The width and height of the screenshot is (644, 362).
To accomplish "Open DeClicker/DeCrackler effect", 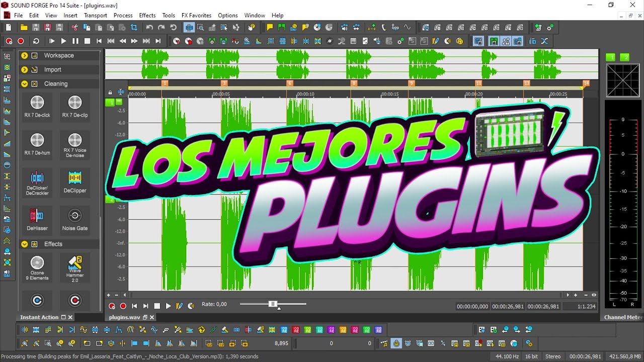I will point(37,183).
